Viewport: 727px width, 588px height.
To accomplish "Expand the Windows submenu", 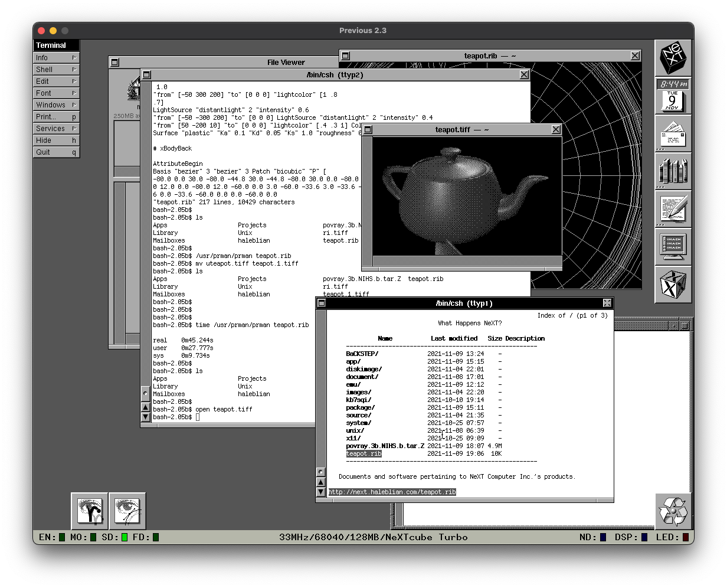I will (x=55, y=104).
